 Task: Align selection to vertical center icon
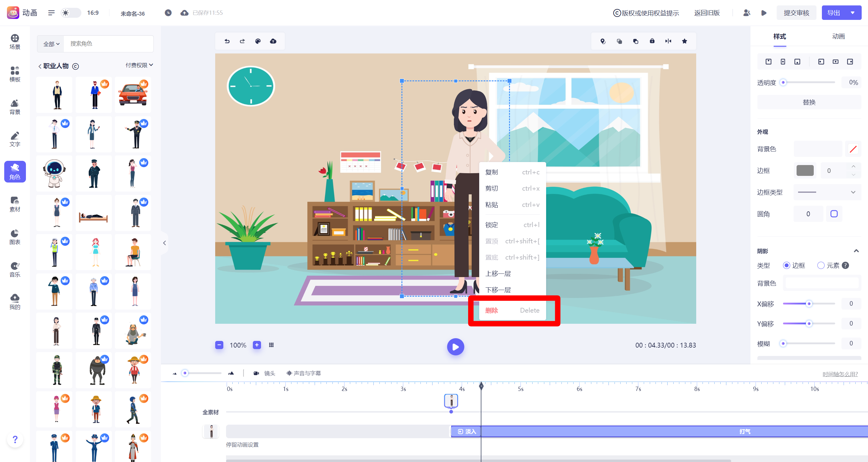coord(783,62)
